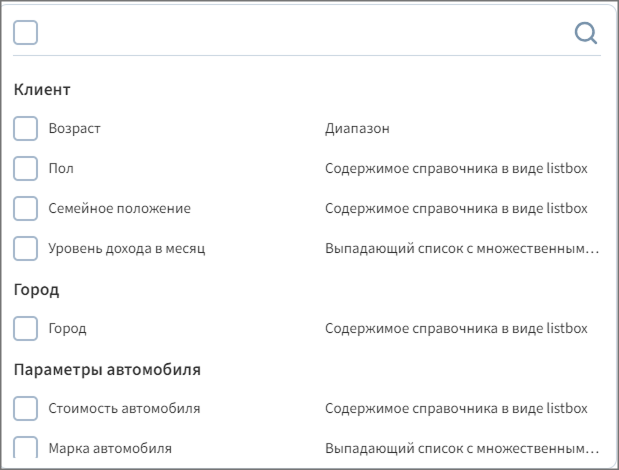This screenshot has width=619, height=470.
Task: Toggle the Стоимость автомобиля checkbox
Action: [x=26, y=409]
